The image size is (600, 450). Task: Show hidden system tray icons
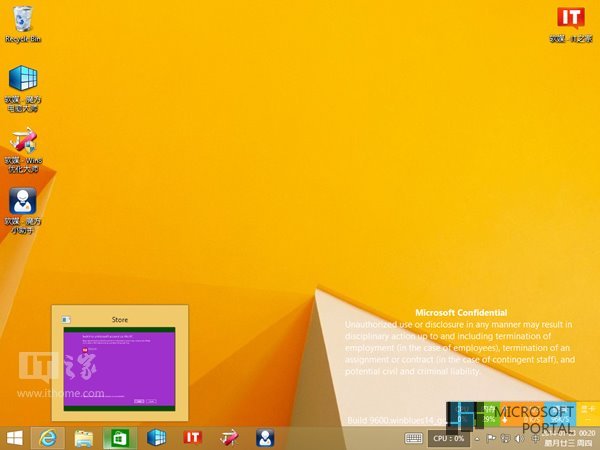point(477,439)
